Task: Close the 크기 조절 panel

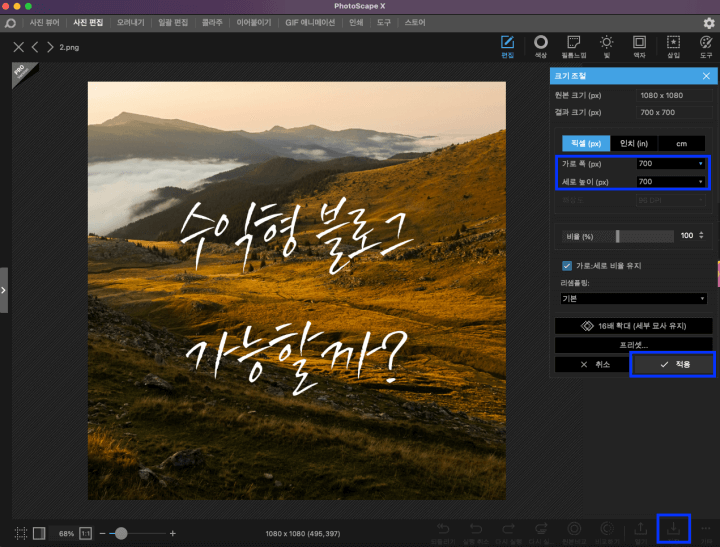Action: click(706, 76)
